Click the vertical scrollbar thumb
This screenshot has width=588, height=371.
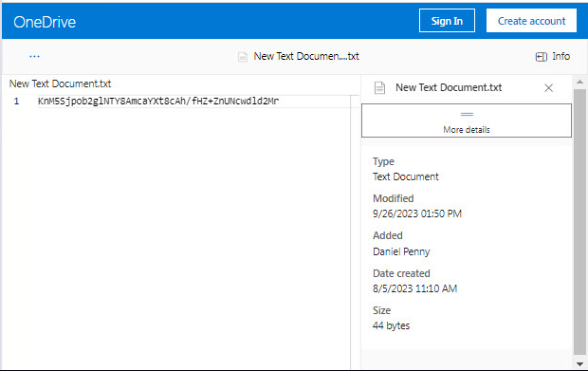coord(579,222)
